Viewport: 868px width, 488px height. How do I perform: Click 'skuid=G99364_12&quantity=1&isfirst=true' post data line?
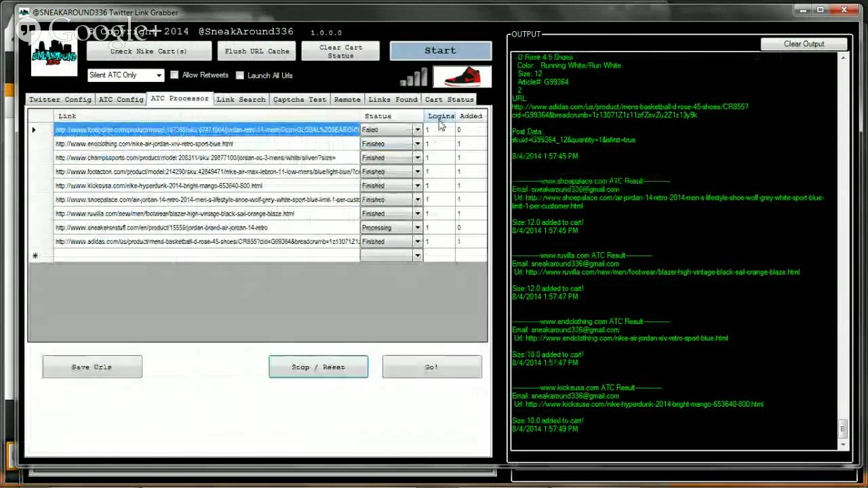(x=574, y=140)
